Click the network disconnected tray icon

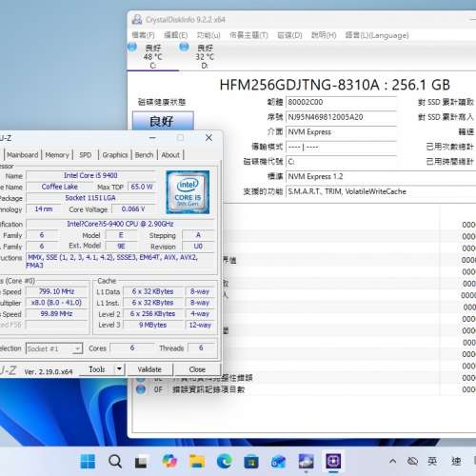[x=412, y=461]
